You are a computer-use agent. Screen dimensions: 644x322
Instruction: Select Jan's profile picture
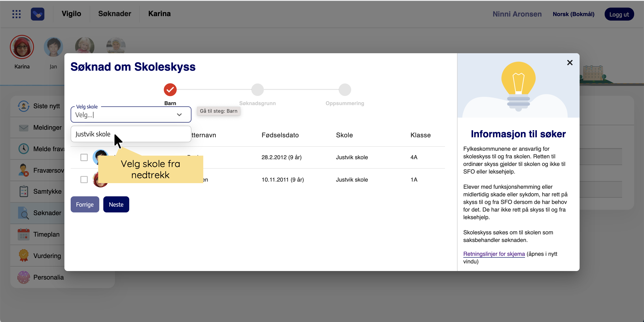[x=53, y=47]
